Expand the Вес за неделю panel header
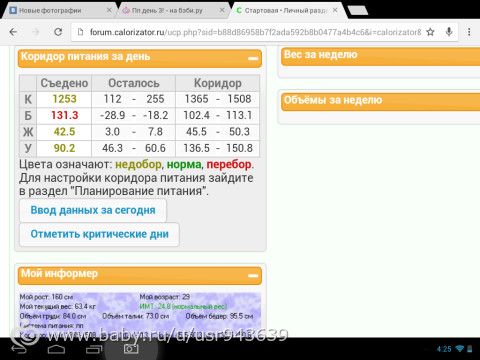The width and height of the screenshot is (480, 360). coord(380,56)
